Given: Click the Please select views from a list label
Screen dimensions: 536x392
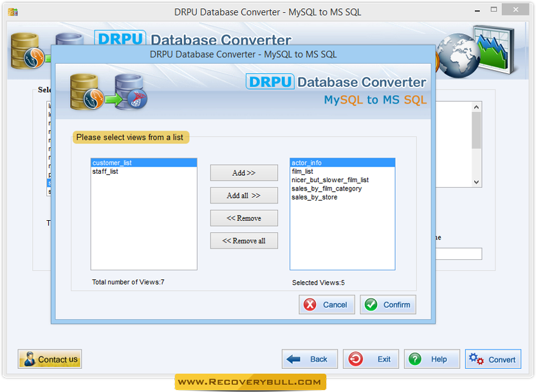Looking at the screenshot, I should (130, 137).
